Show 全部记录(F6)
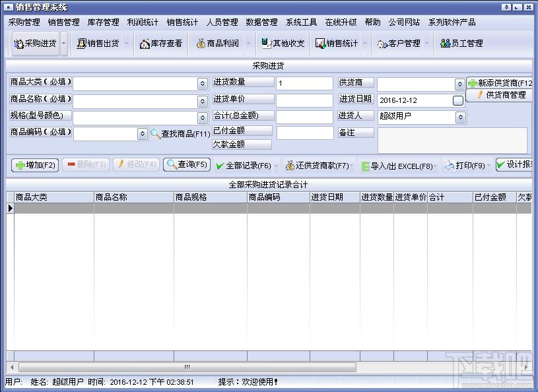 pos(244,166)
